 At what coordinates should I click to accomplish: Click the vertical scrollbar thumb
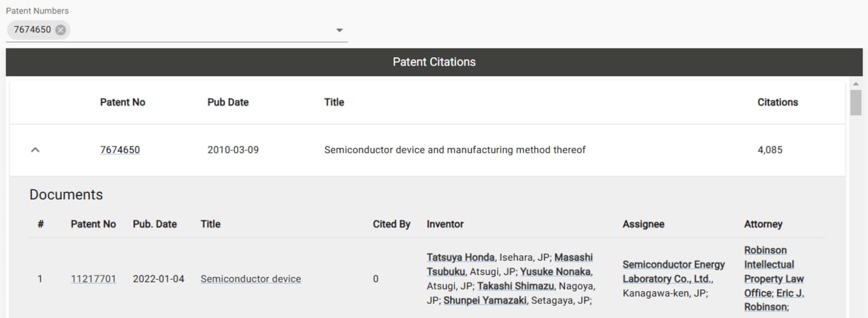click(856, 103)
